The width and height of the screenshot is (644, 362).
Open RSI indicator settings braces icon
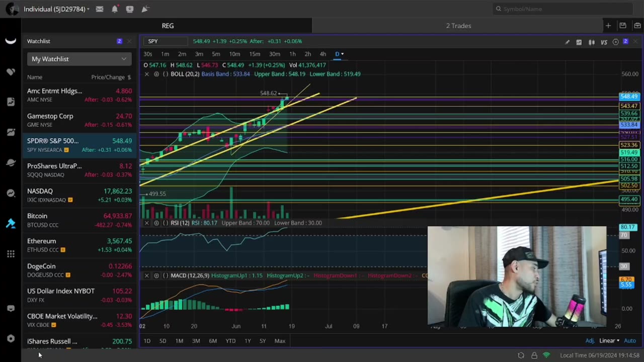165,223
